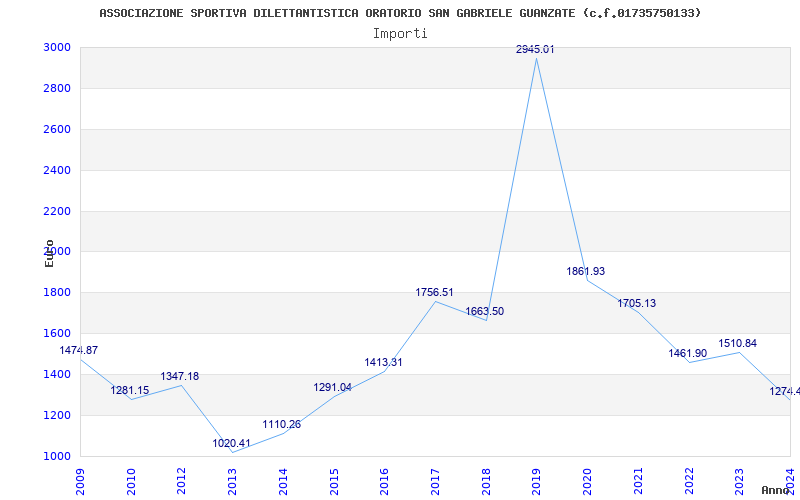Viewport: 800px width, 500px height.
Task: Click the 'Anno' x-axis title
Action: pos(775,490)
